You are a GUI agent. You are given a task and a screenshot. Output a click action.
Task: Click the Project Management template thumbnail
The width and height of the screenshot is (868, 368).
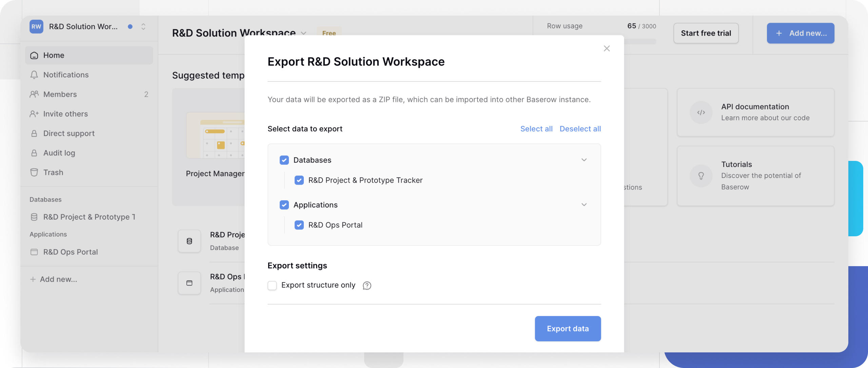(215, 135)
